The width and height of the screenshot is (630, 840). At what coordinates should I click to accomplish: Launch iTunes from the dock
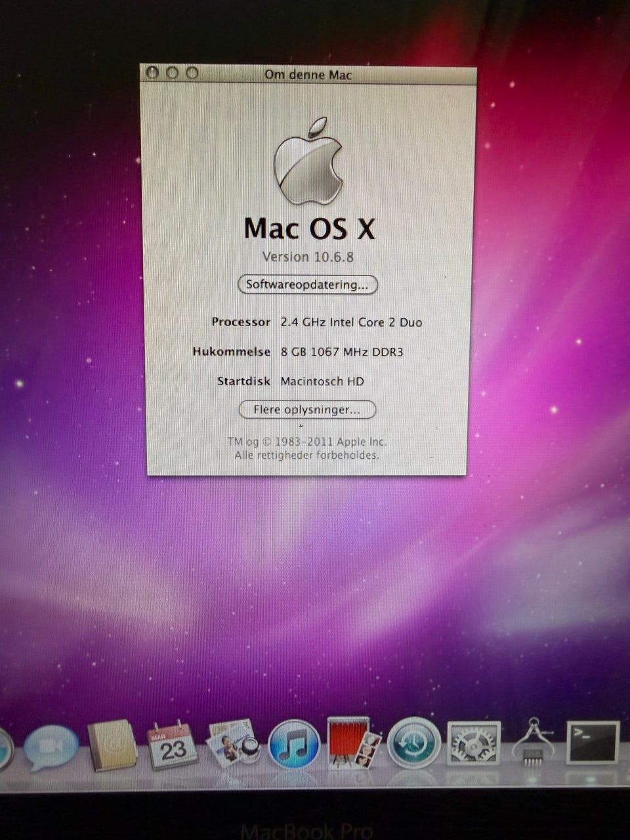tap(294, 744)
